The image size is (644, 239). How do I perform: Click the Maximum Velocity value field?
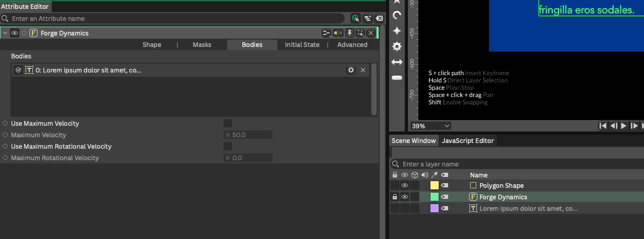248,135
